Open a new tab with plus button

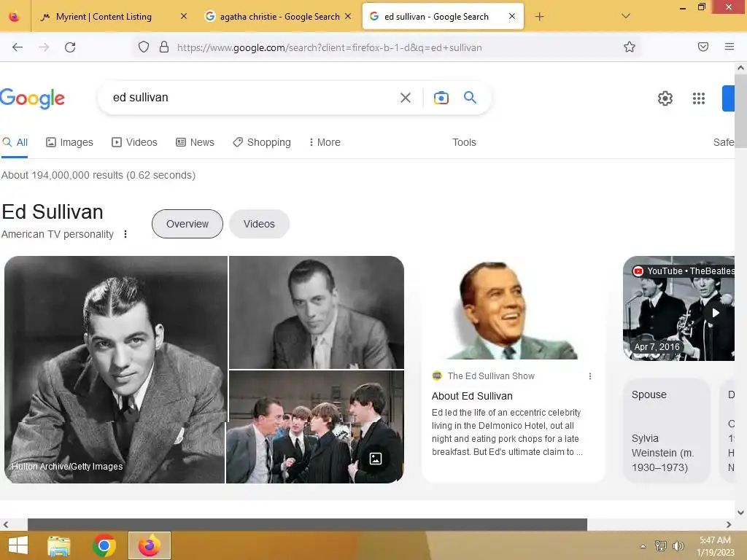(x=539, y=17)
